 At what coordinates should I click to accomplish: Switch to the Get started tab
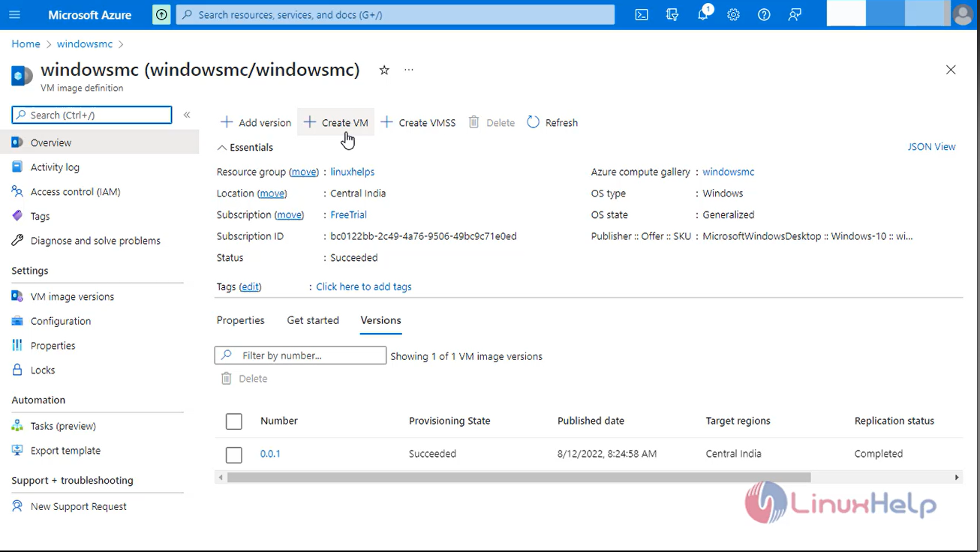point(313,320)
